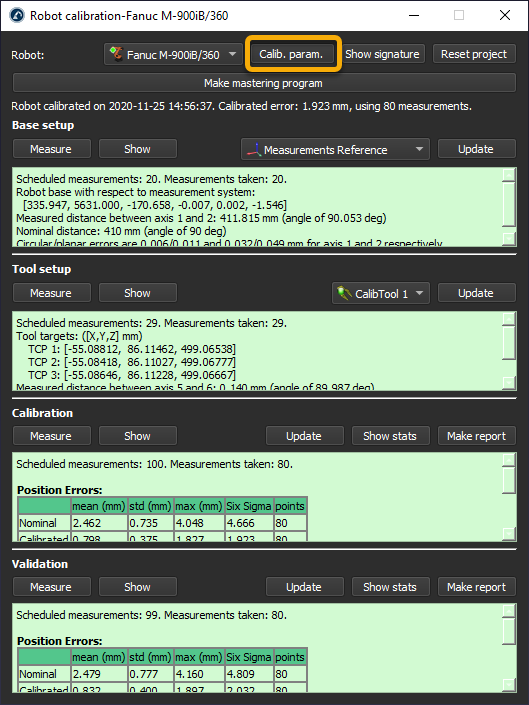Click the Base setup scrollbar down arrow

(508, 238)
